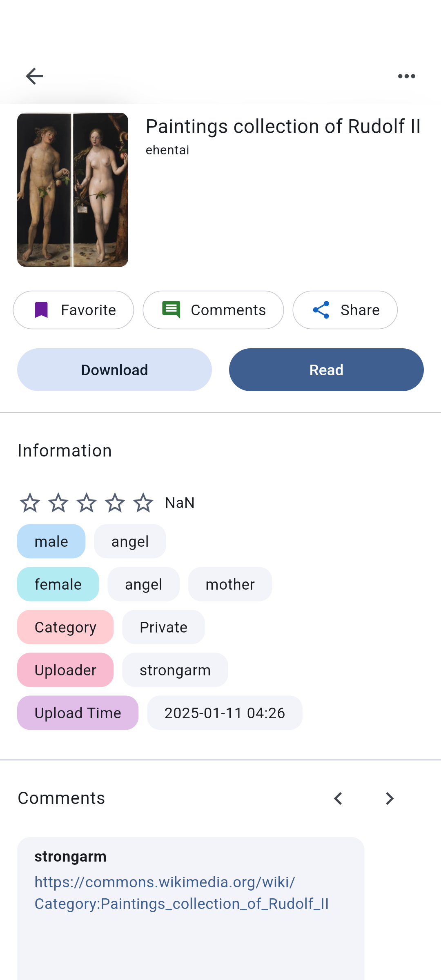Tap the Private category chip
Screen dimensions: 441x980
(163, 627)
